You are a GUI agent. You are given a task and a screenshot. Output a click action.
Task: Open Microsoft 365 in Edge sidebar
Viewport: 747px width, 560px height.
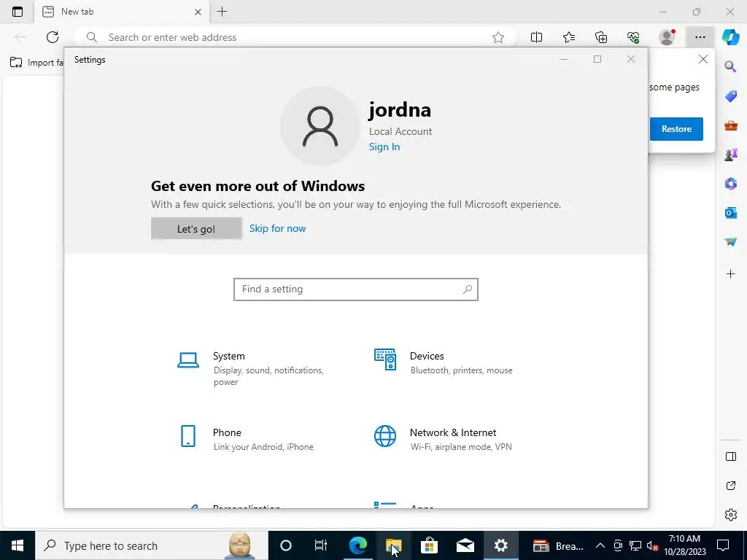point(730,184)
